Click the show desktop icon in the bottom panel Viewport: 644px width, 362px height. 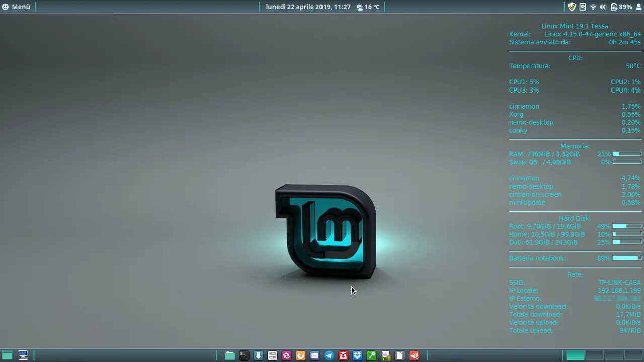[7, 355]
